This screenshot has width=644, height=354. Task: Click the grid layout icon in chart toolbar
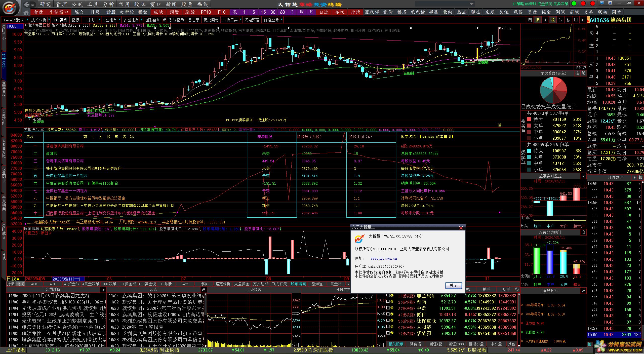(x=545, y=20)
